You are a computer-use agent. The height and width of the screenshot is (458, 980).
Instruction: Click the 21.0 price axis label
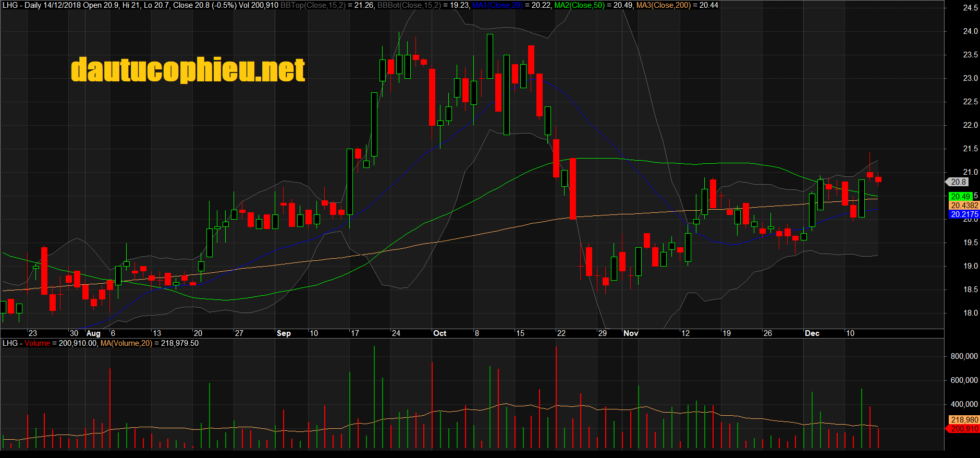970,172
